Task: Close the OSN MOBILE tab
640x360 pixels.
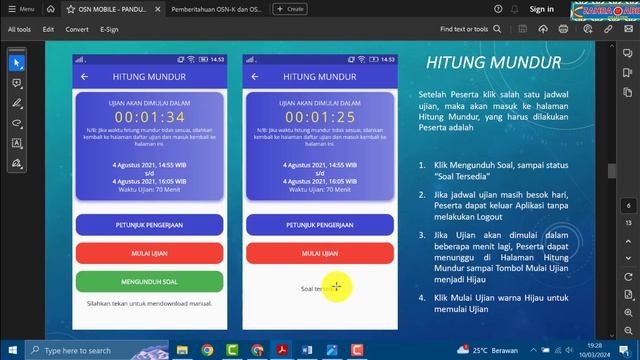Action: [x=158, y=9]
